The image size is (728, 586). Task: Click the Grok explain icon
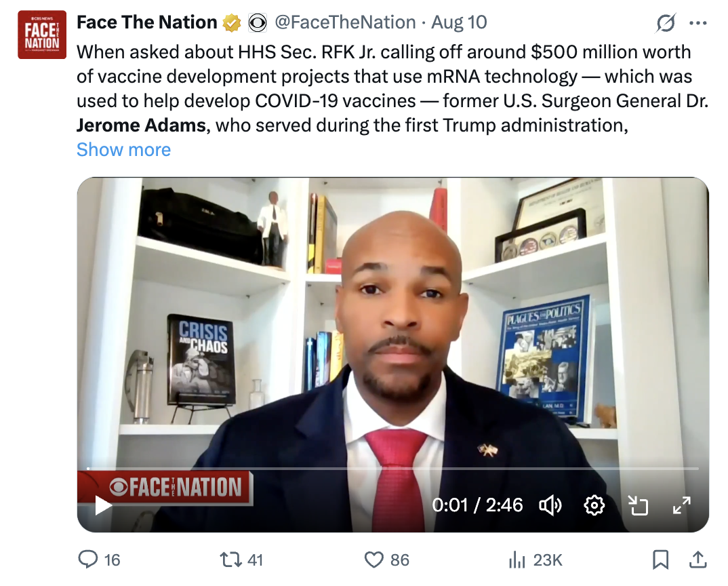666,23
